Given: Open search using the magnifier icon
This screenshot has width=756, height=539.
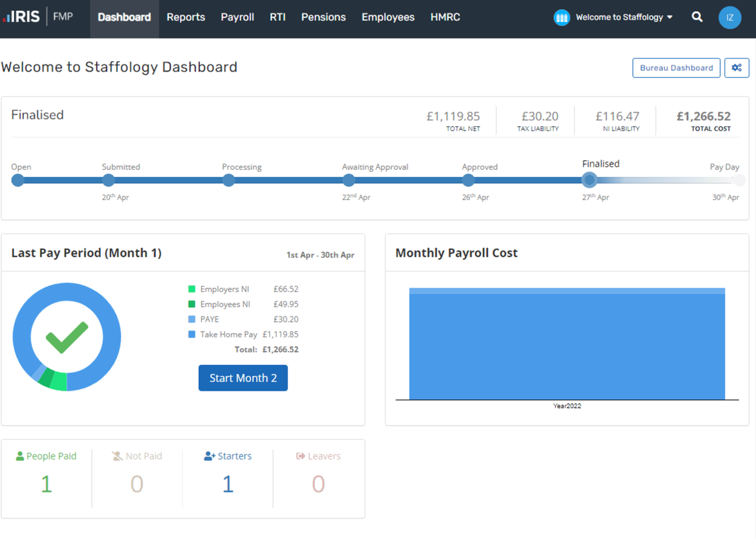Looking at the screenshot, I should click(697, 17).
